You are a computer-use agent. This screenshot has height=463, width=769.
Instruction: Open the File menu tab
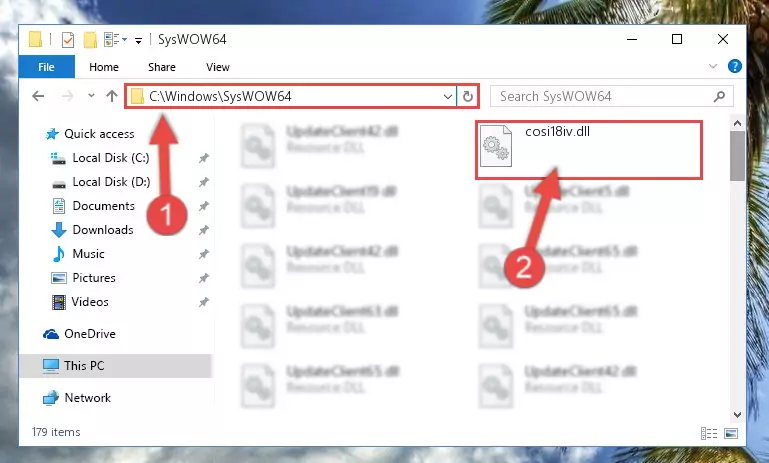tap(47, 67)
